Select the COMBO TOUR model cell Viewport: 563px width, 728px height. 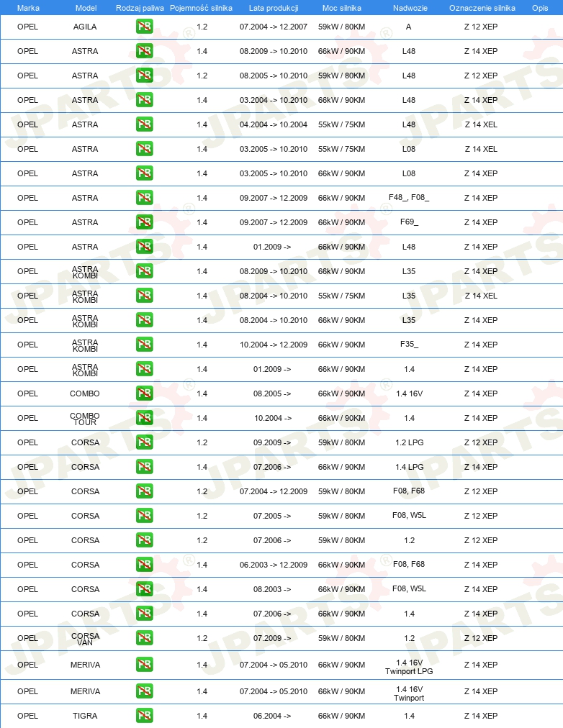(x=85, y=419)
